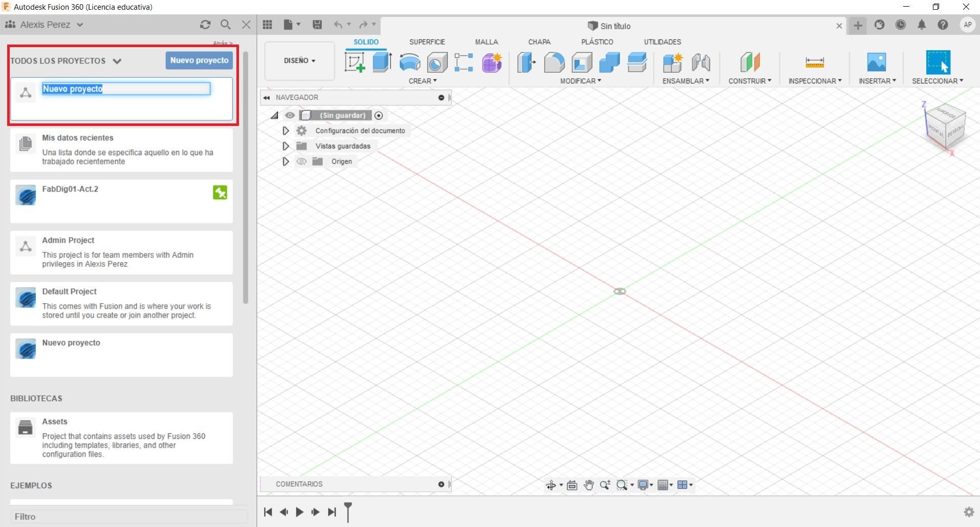
Task: Select the Combine tool
Action: pos(609,62)
